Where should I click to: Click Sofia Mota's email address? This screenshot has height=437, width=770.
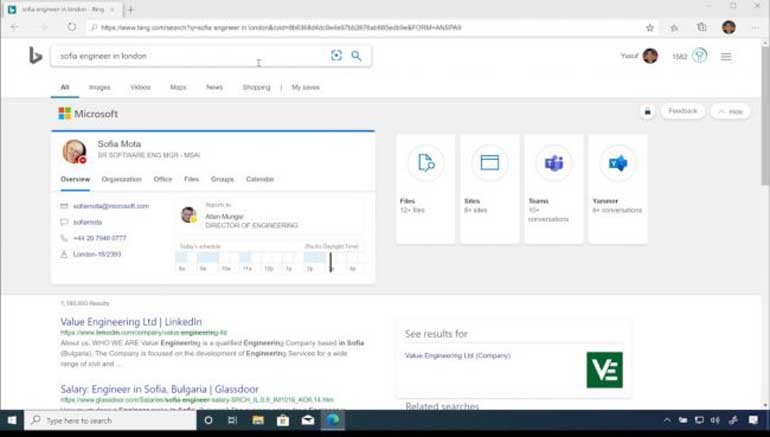tap(111, 206)
